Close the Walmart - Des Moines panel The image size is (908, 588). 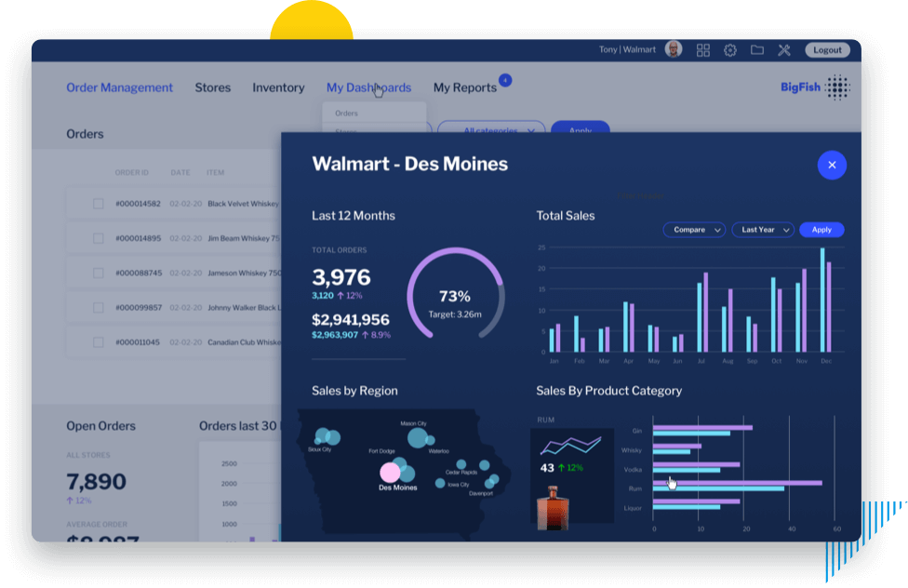pyautogui.click(x=832, y=165)
